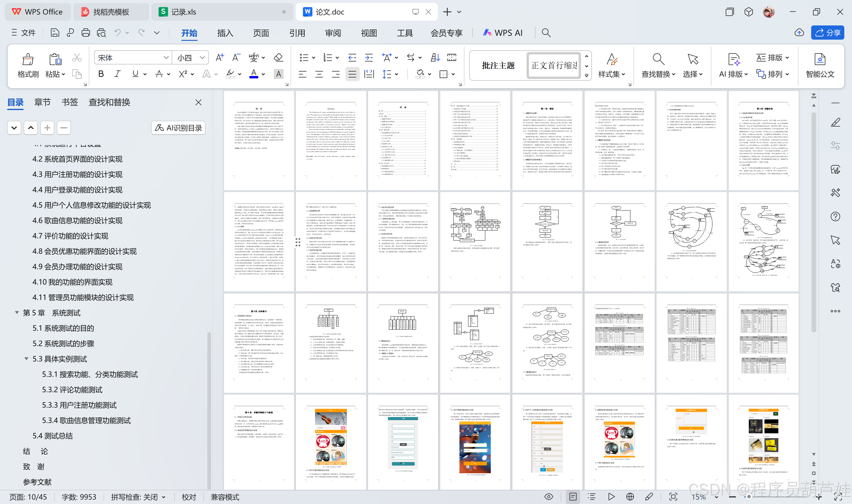This screenshot has height=504, width=852.
Task: Click the blue 分享 share button
Action: point(827,33)
